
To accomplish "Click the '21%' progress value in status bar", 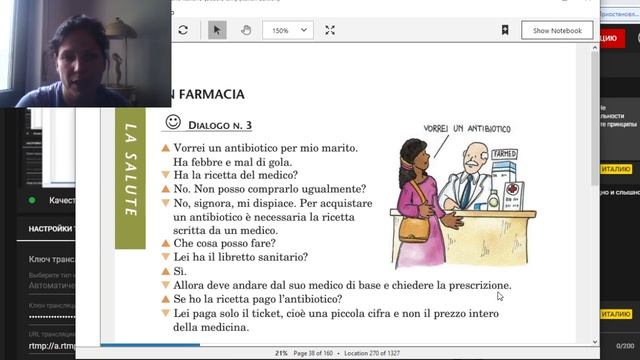I will click(281, 353).
